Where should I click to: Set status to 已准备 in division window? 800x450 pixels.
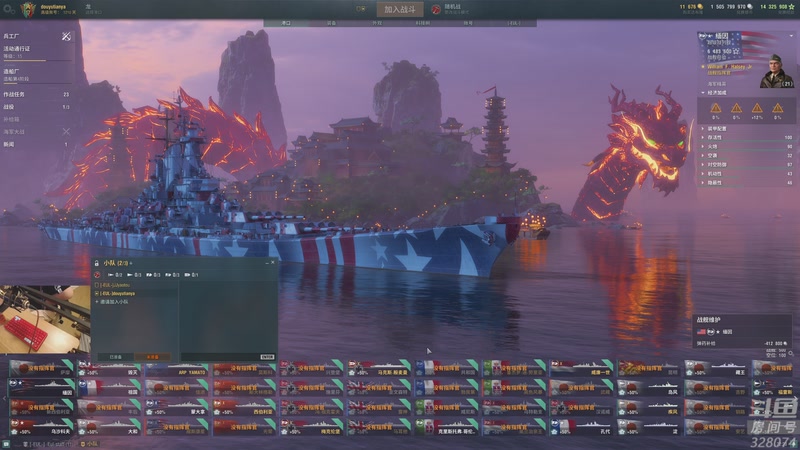click(x=116, y=357)
